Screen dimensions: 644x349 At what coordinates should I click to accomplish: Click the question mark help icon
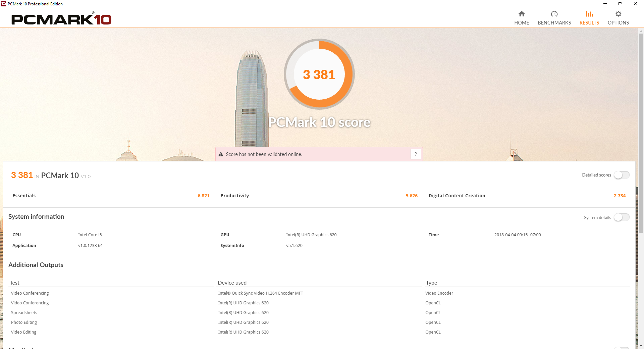416,154
